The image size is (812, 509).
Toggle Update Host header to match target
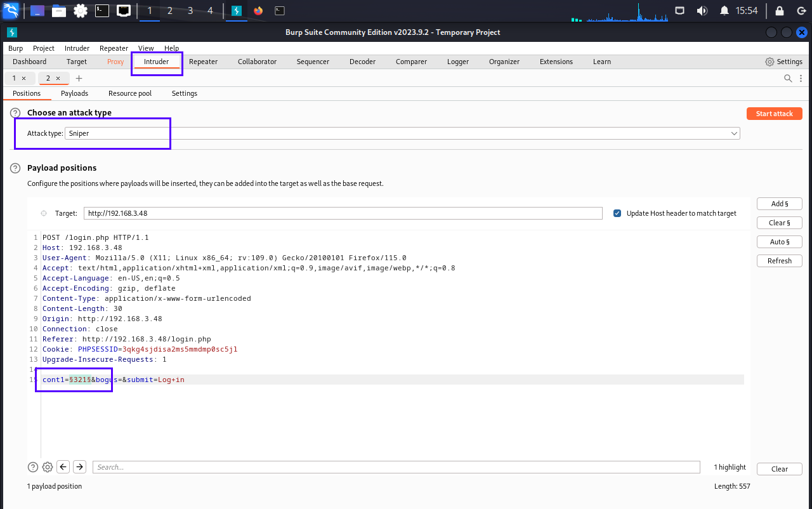617,213
